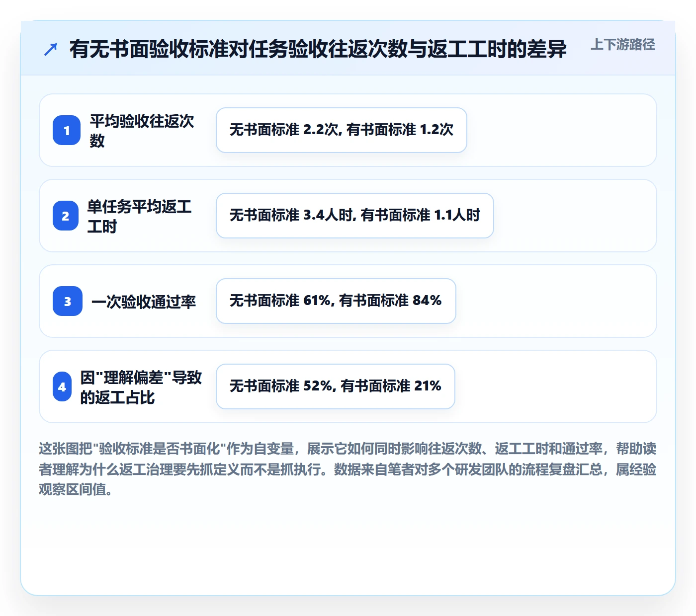Select the title 有无书面验收标准对任务验收往返次数与返工工时的差异
This screenshot has width=696, height=616.
click(x=318, y=49)
